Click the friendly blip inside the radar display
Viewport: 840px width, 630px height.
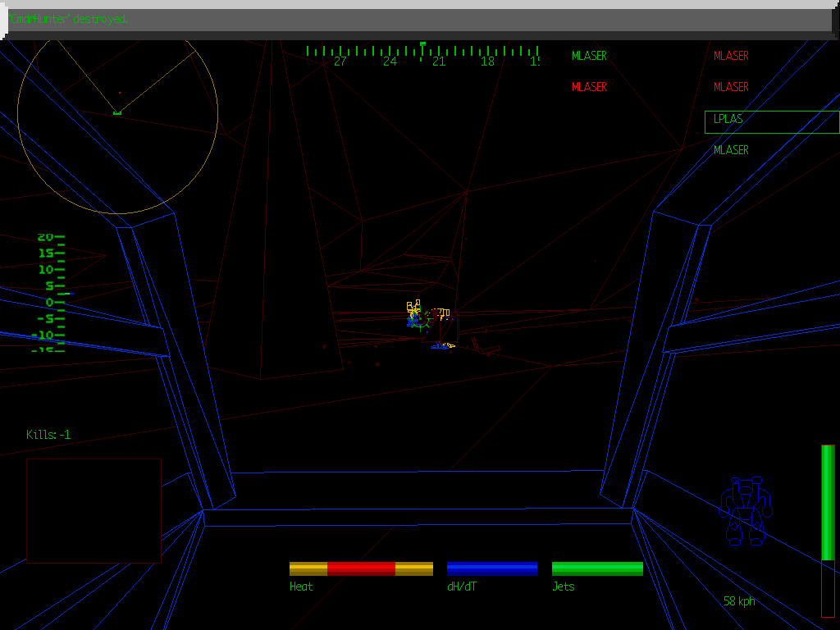[x=116, y=112]
